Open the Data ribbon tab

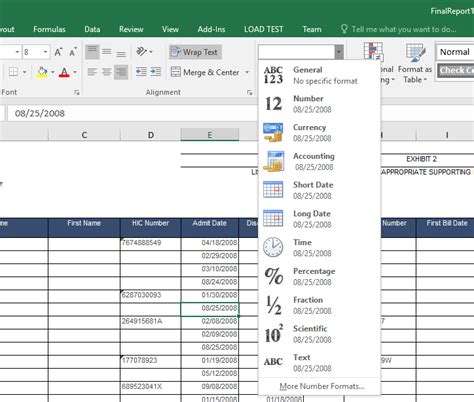92,29
